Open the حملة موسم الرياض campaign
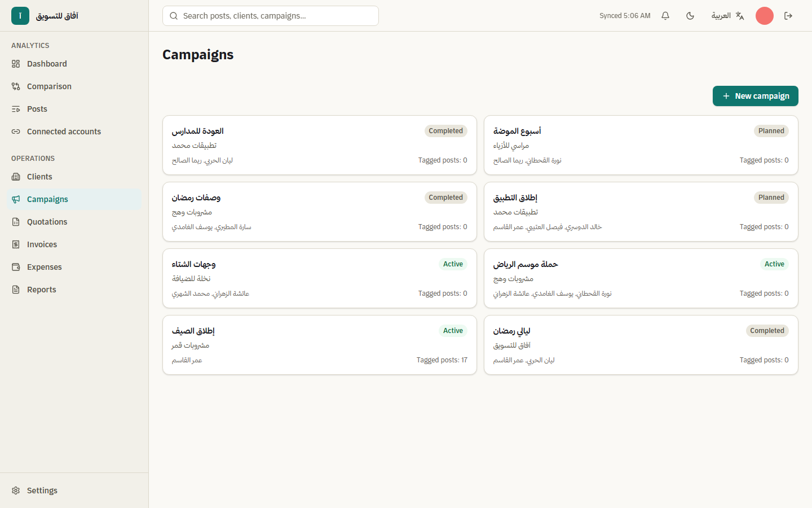This screenshot has height=508, width=812. (x=641, y=278)
